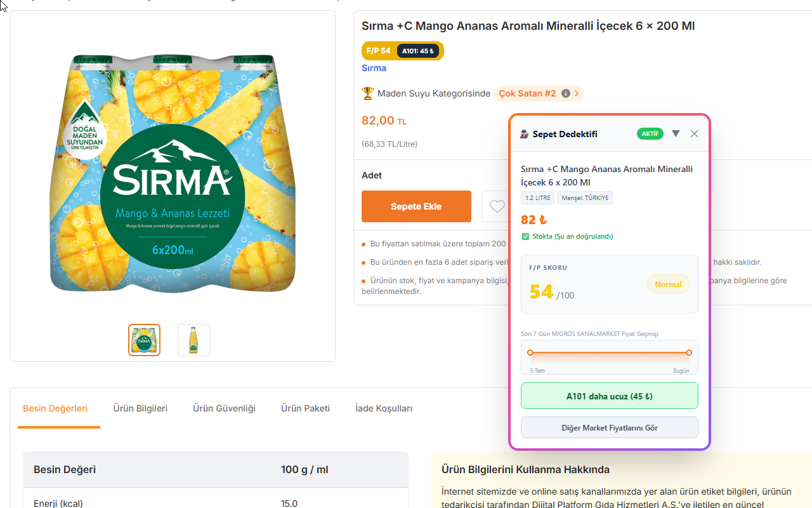Open the Çok Satan #2 chevron
The image size is (812, 508).
pos(577,93)
